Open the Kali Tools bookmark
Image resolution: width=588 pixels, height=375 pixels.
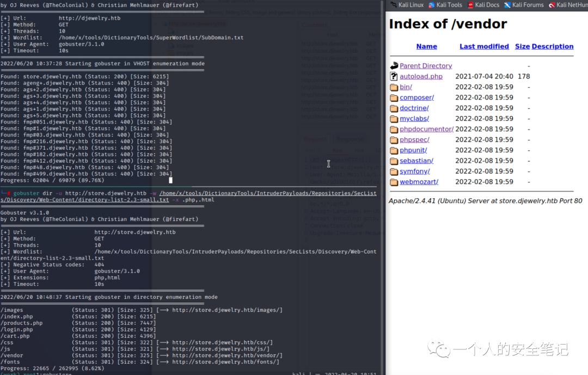[x=449, y=5]
